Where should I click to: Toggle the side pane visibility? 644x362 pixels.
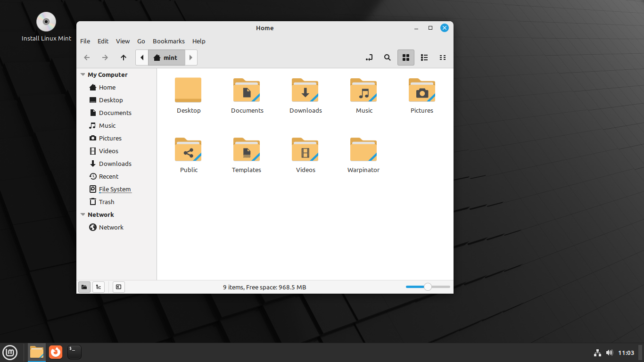pos(118,287)
